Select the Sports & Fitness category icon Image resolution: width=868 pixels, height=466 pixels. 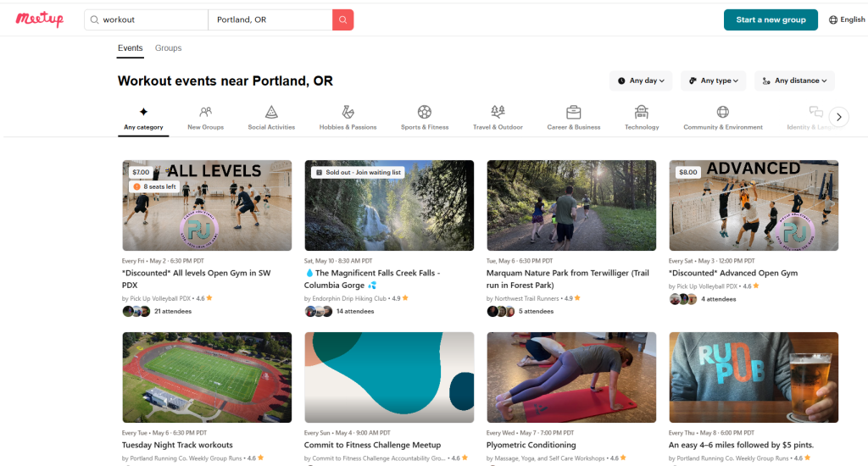click(x=425, y=112)
